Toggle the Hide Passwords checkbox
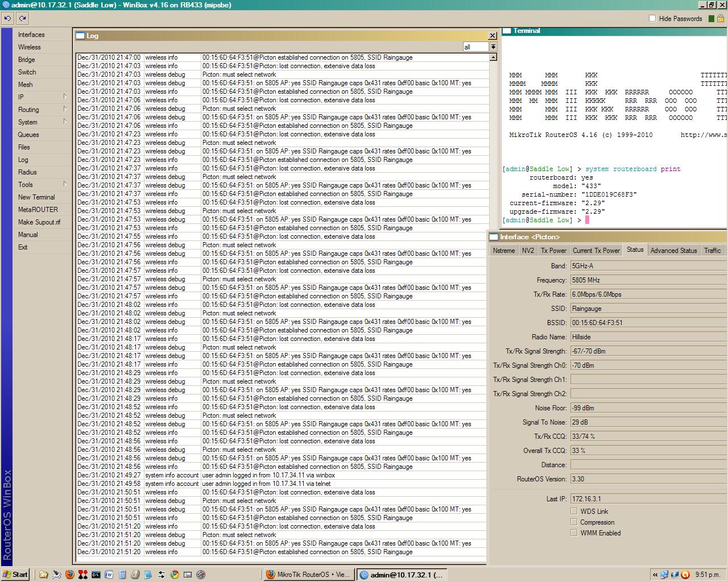Screen dimensions: 728x582 pos(652,19)
